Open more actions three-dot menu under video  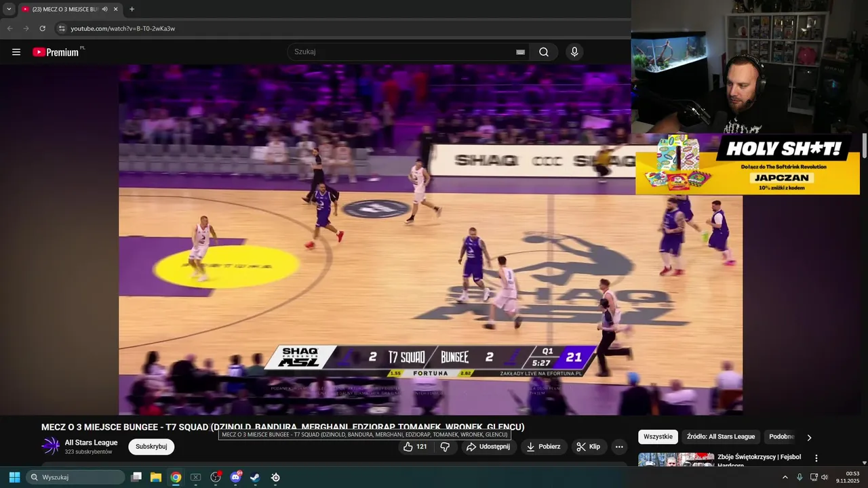coord(619,447)
